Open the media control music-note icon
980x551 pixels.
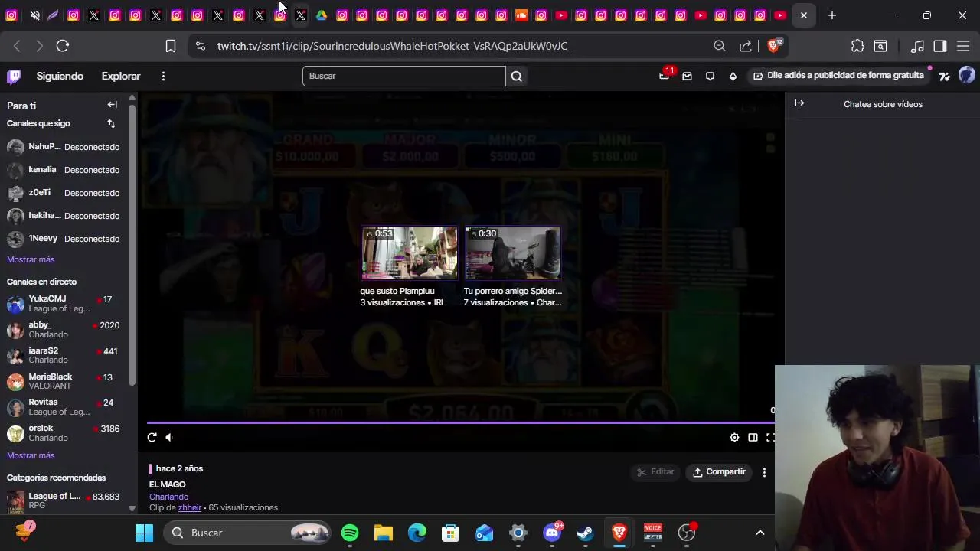tap(917, 46)
